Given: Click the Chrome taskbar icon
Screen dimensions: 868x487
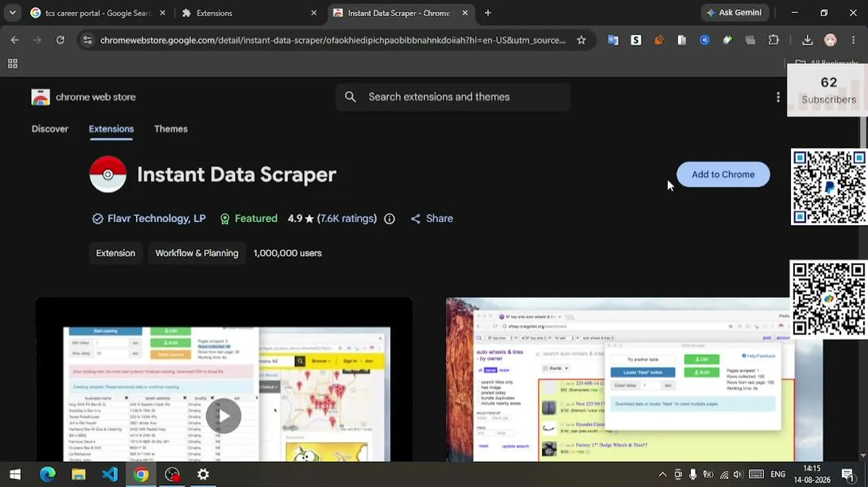Looking at the screenshot, I should (141, 474).
